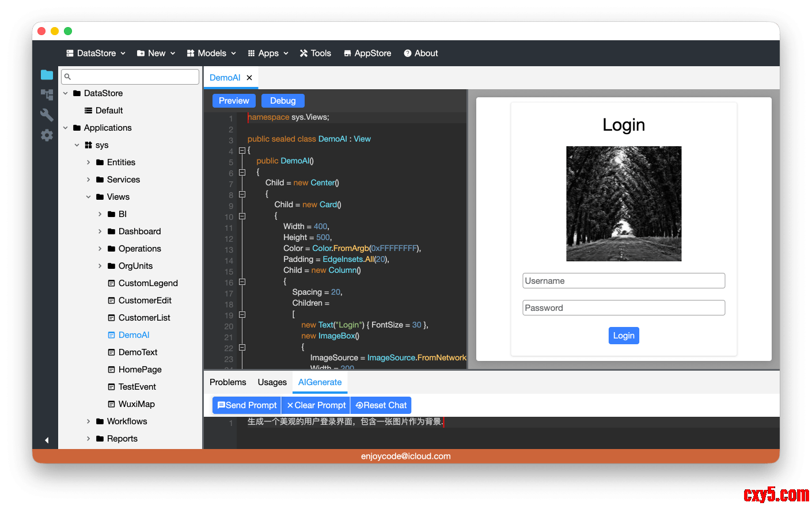Image resolution: width=812 pixels, height=506 pixels.
Task: Collapse the Views folder node
Action: click(x=88, y=197)
